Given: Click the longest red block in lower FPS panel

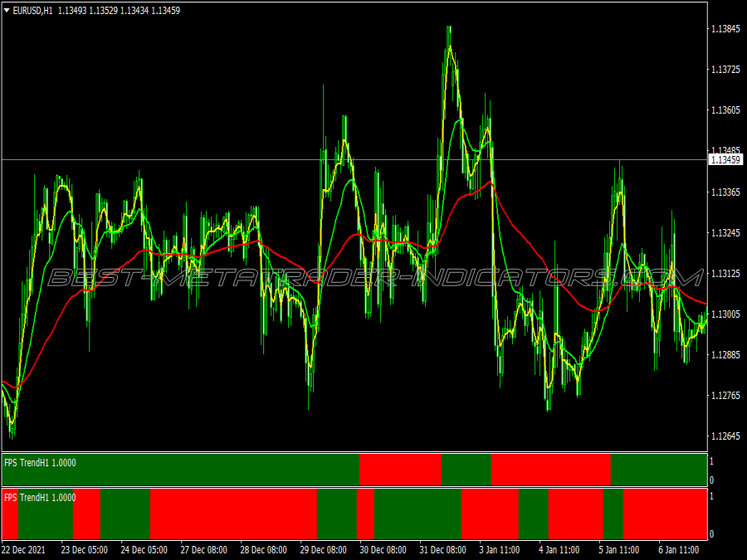Looking at the screenshot, I should (233, 514).
